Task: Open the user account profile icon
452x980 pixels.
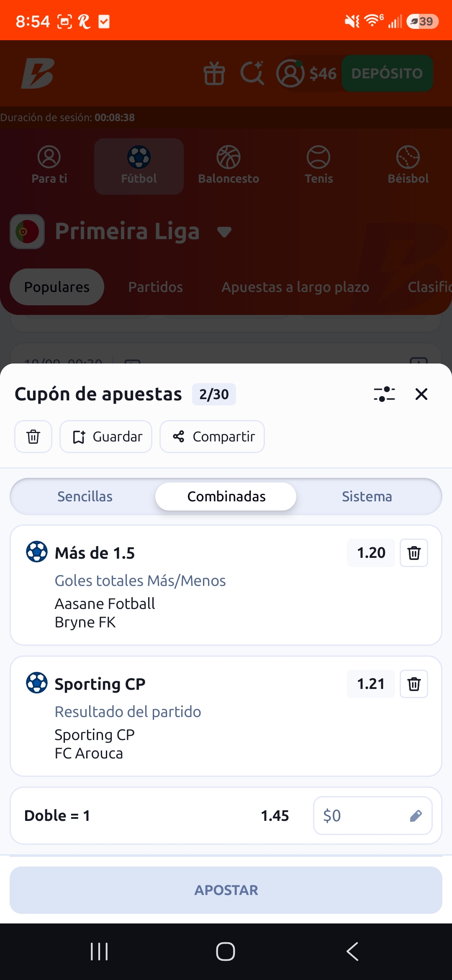Action: [x=290, y=73]
